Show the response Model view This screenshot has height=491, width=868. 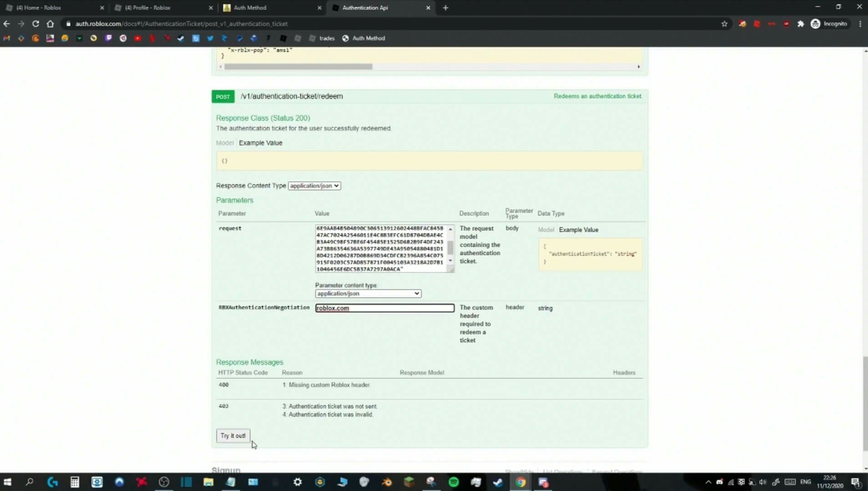tap(225, 143)
